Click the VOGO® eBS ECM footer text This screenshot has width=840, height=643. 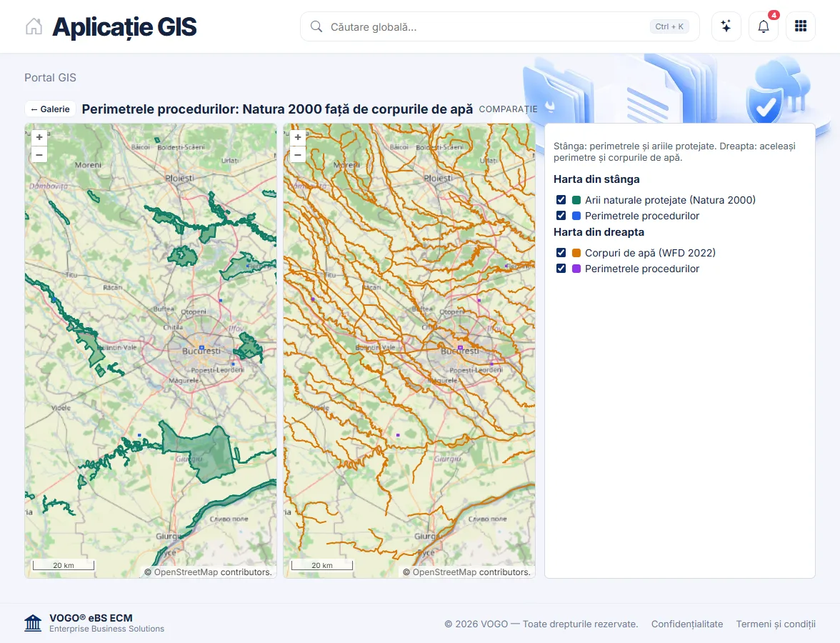[x=91, y=618]
